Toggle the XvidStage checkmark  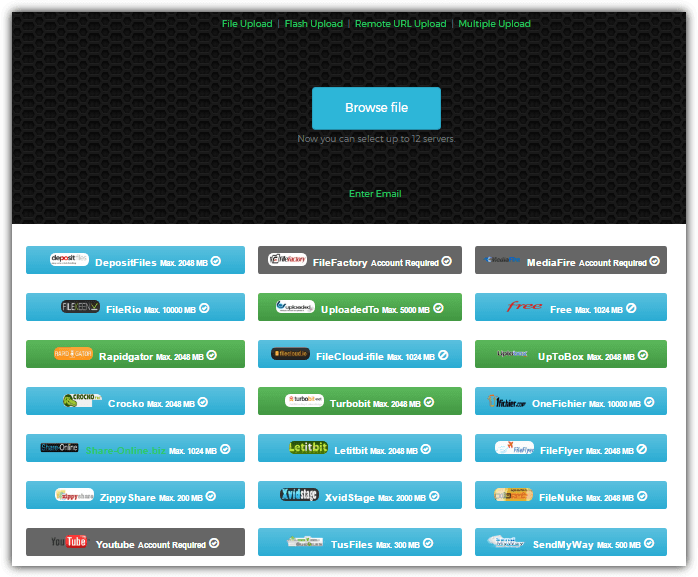click(434, 496)
